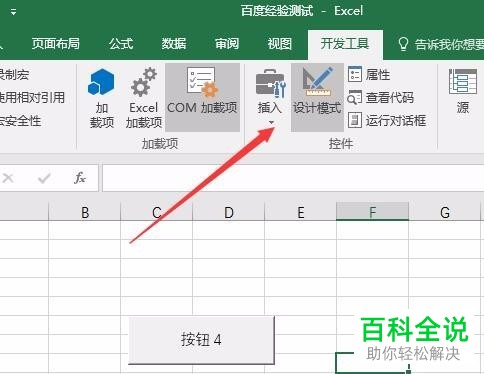Select column D header
484x374 pixels.
229,212
